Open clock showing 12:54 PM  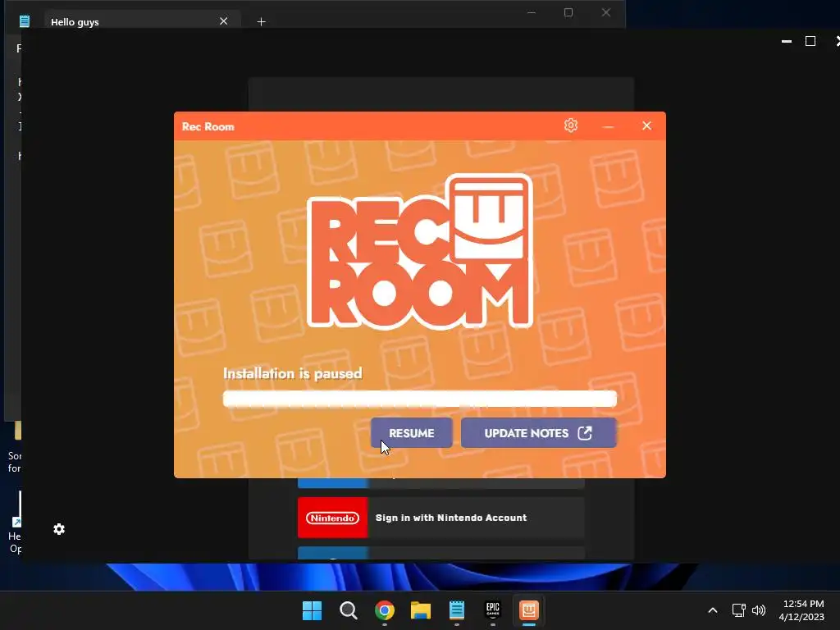[801, 610]
